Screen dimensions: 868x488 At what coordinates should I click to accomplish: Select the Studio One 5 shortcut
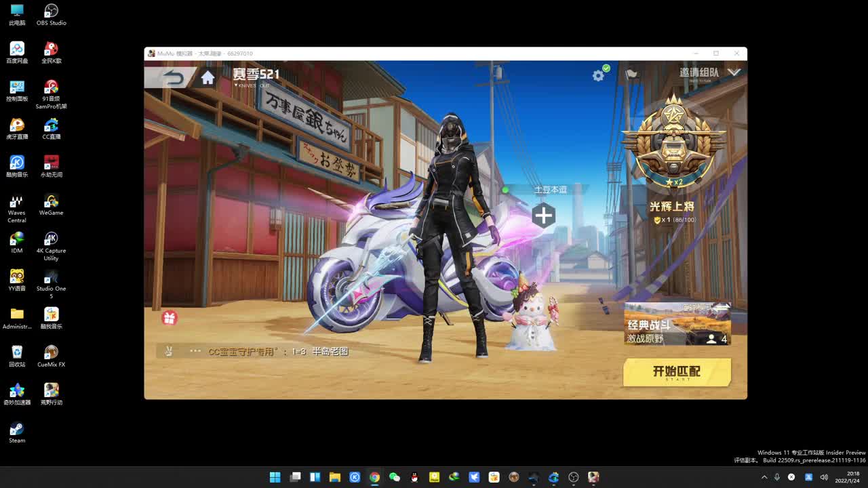click(x=51, y=285)
